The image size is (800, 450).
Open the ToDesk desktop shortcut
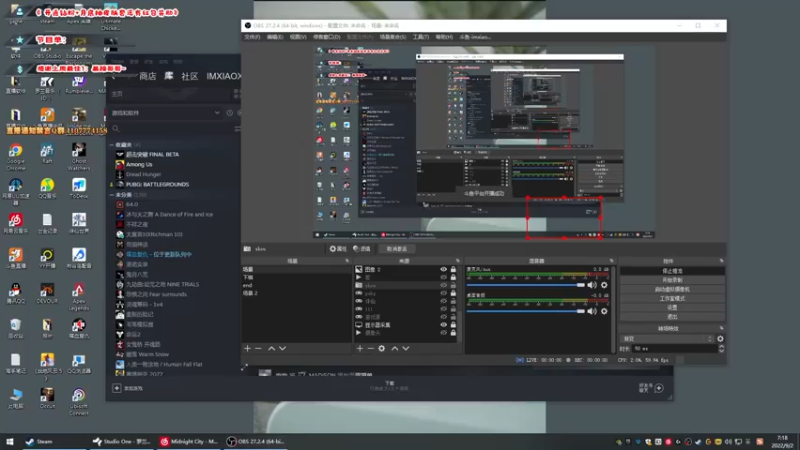(79, 188)
